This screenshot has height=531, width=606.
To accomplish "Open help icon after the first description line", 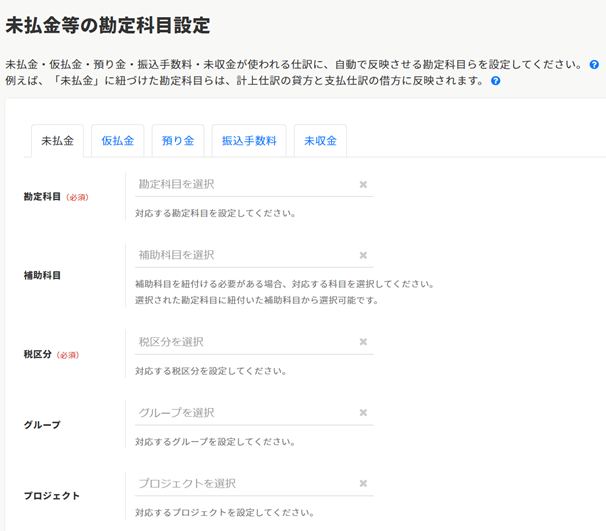I will click(x=594, y=64).
